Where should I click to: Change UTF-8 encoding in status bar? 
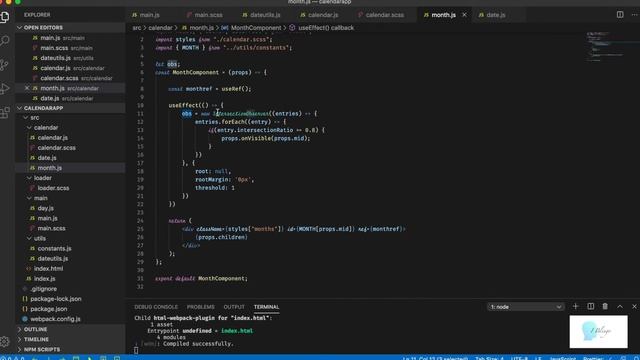click(520, 358)
